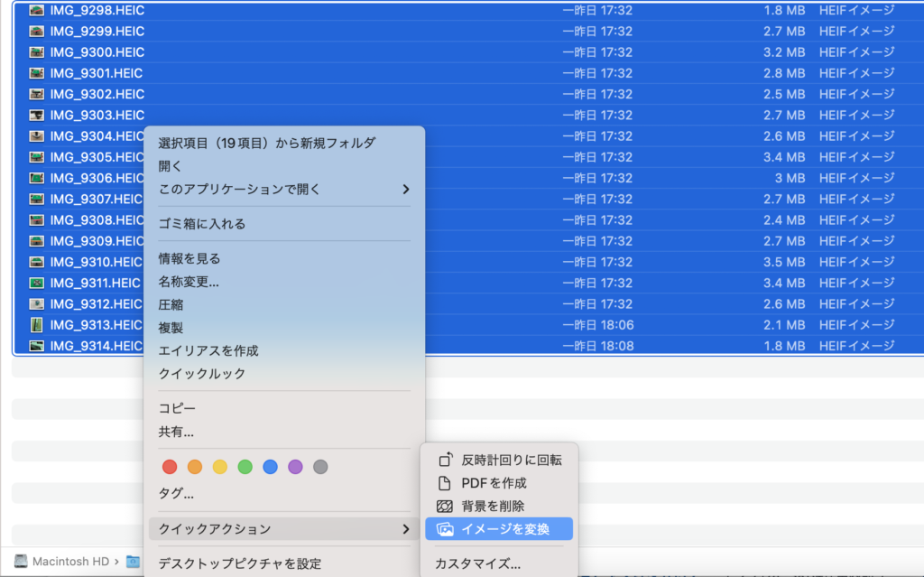Image resolution: width=924 pixels, height=577 pixels.
Task: Select 圧縮 to compress the files
Action: click(171, 305)
